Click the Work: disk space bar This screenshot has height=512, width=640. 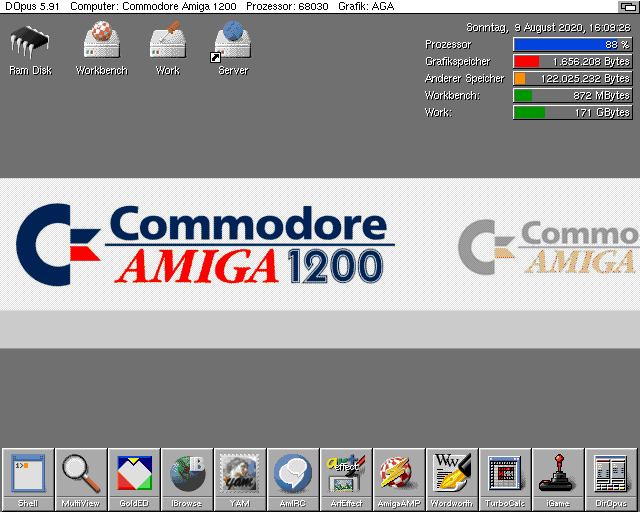point(573,112)
